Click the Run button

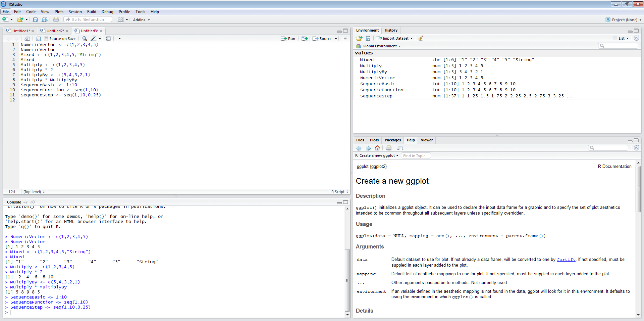click(x=288, y=39)
